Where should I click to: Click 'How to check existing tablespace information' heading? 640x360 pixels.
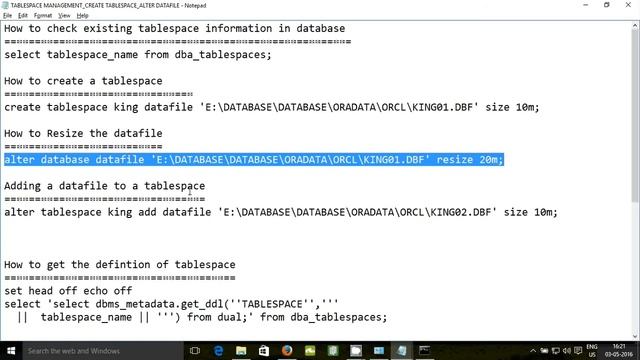[x=175, y=29]
